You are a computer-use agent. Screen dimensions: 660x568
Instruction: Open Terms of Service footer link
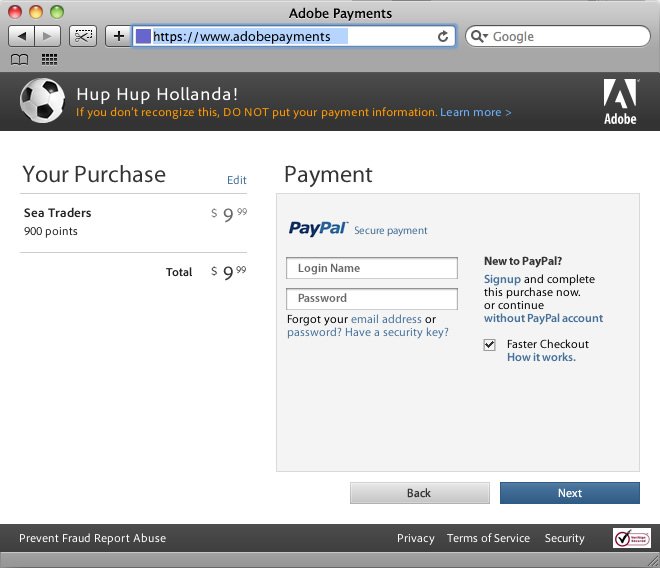(488, 538)
